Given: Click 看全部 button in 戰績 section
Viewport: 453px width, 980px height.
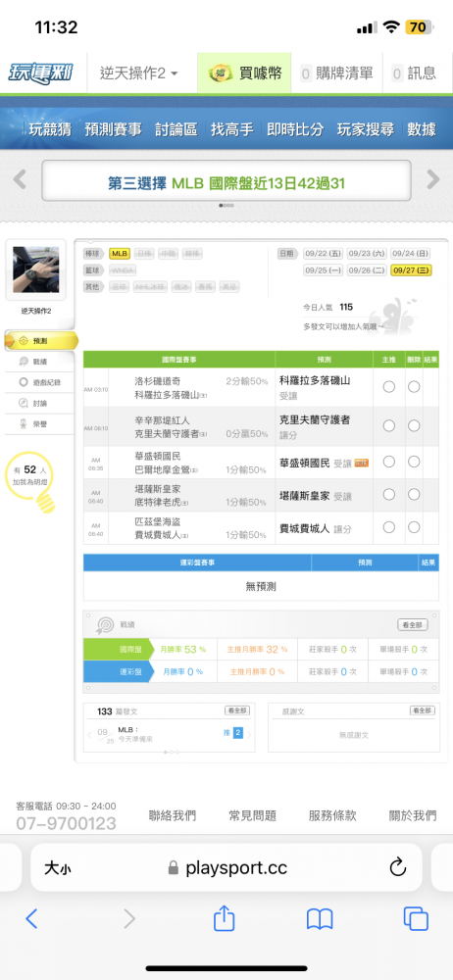Looking at the screenshot, I should click(413, 624).
